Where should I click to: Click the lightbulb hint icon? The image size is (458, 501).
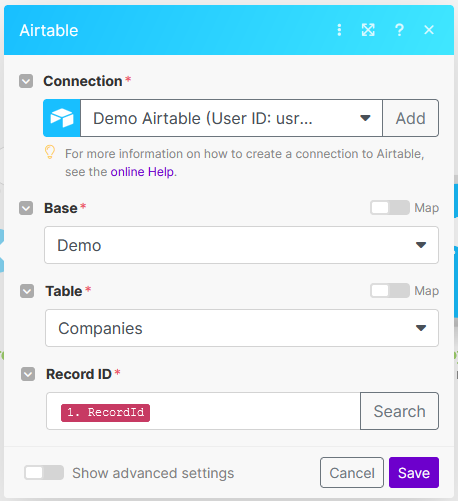pos(50,152)
